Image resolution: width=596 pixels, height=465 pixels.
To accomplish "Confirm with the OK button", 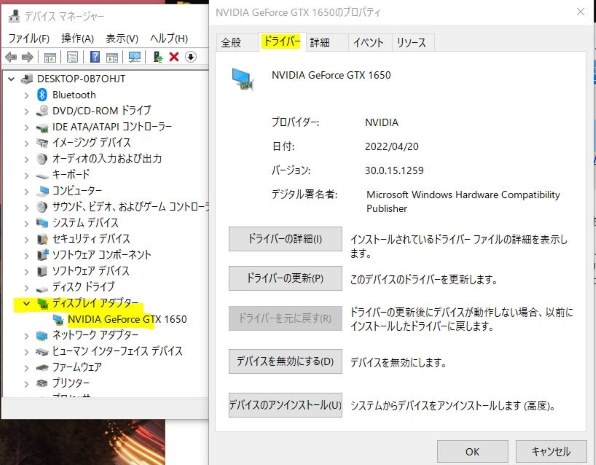I will click(x=472, y=452).
